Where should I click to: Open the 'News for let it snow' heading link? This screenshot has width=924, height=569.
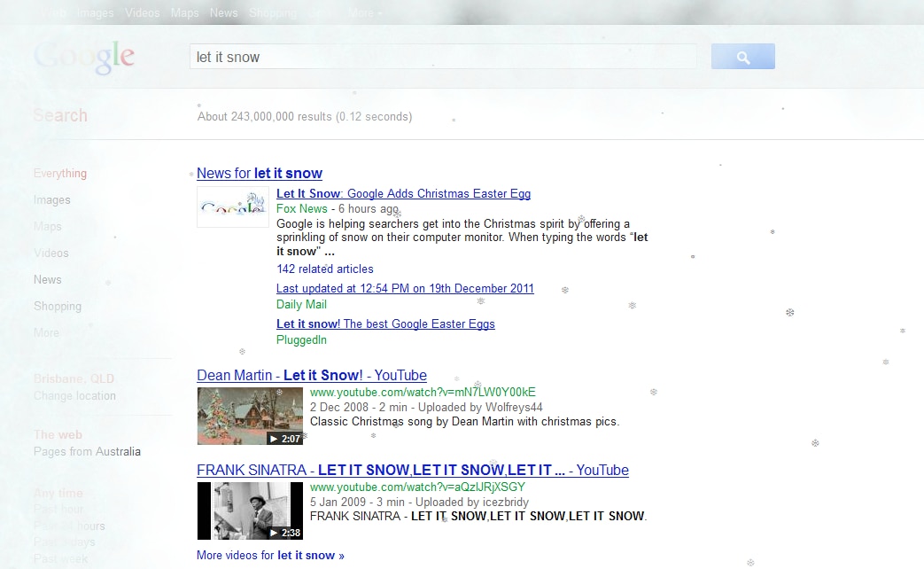260,174
